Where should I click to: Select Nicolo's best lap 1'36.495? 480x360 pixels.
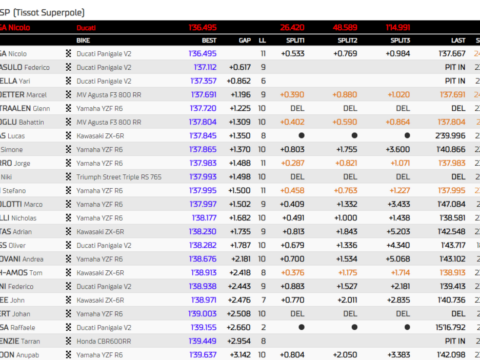click(202, 53)
